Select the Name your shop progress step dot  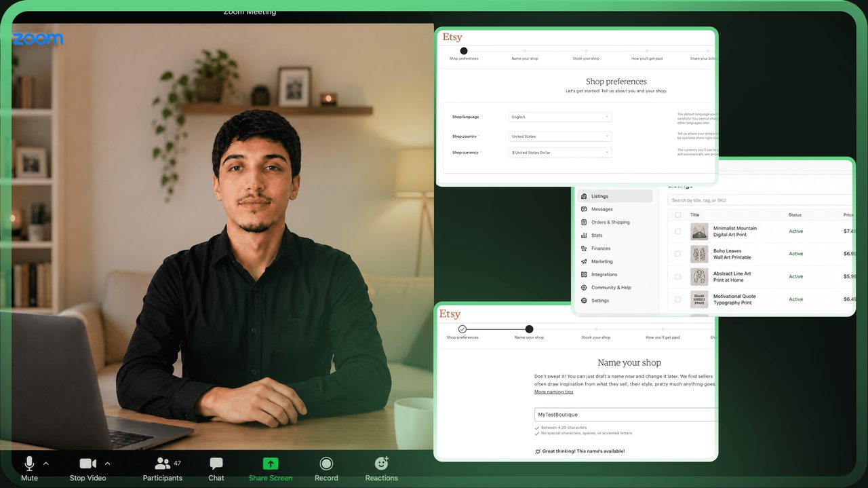pos(529,329)
